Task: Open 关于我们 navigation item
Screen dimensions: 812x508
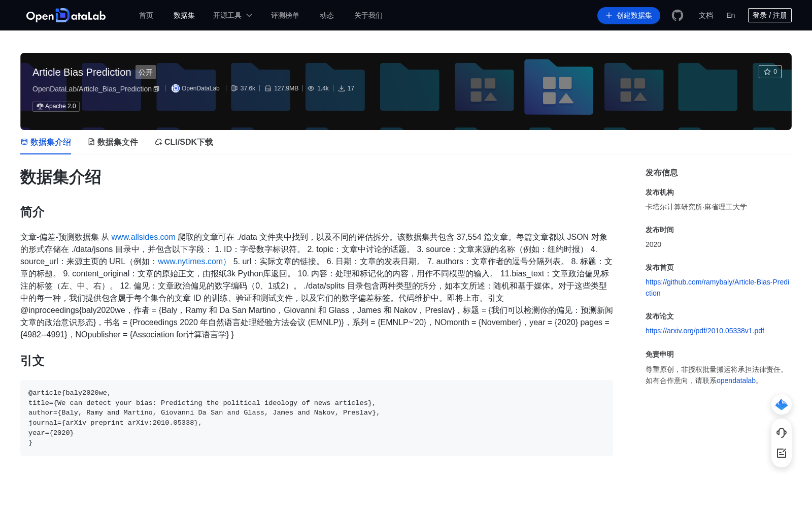Action: 368,15
